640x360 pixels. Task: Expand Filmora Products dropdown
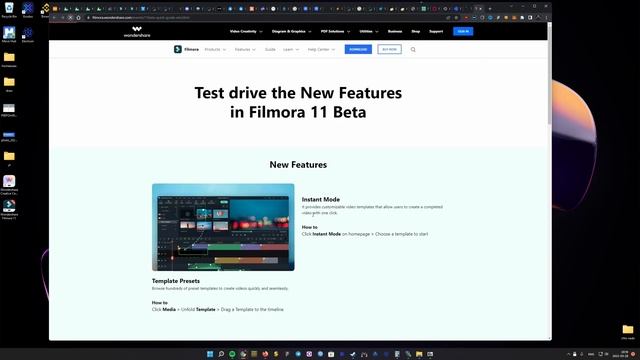(215, 49)
